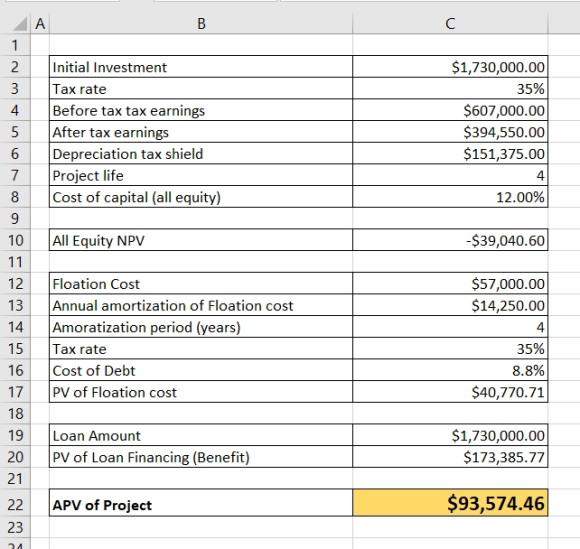
Task: Click 'All Equity NPV' label cell
Action: point(201,240)
